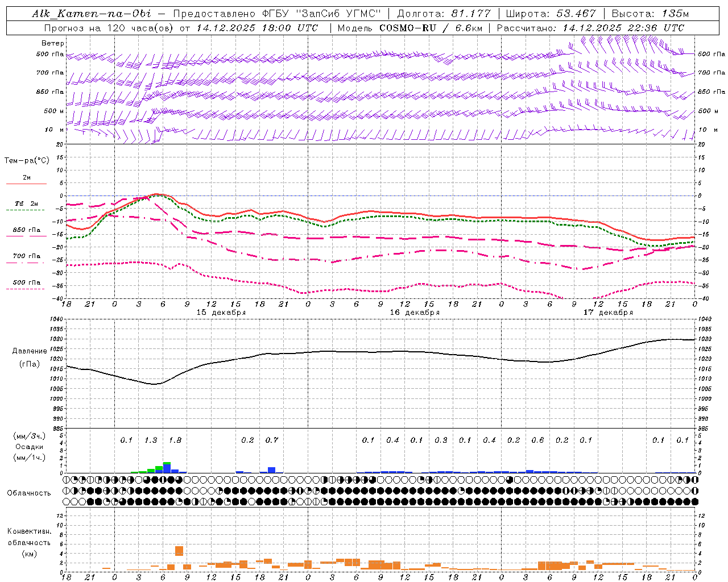
Task: Click the 0.6 precipitation amount
Action: coord(537,440)
